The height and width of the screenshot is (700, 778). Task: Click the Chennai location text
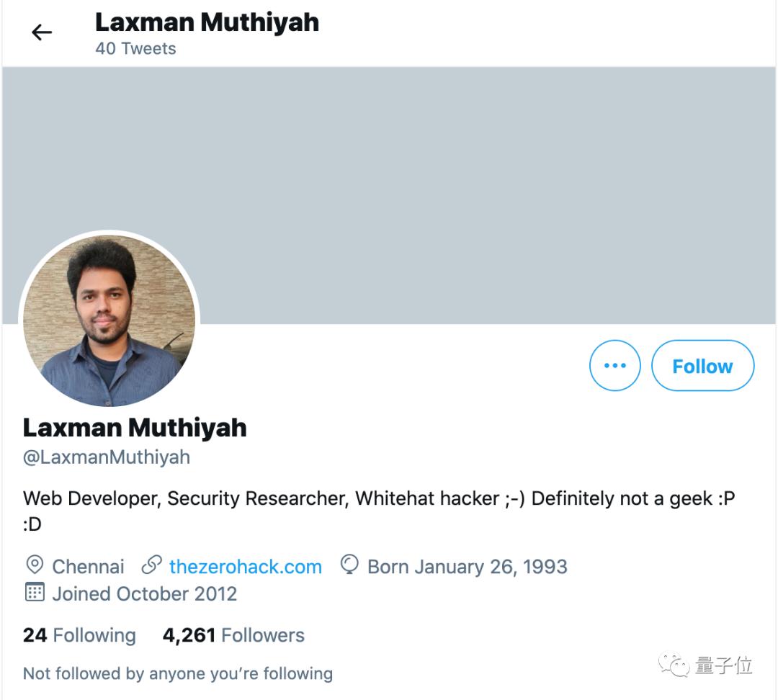[x=88, y=566]
